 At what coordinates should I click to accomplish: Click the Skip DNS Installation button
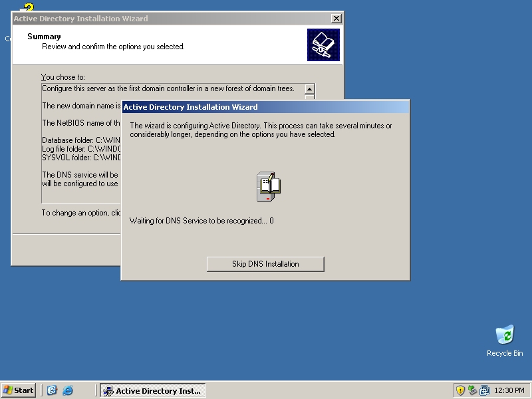(265, 264)
